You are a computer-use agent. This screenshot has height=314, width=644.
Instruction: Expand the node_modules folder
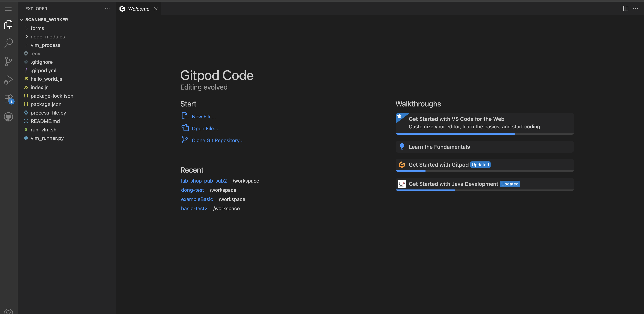click(x=47, y=37)
